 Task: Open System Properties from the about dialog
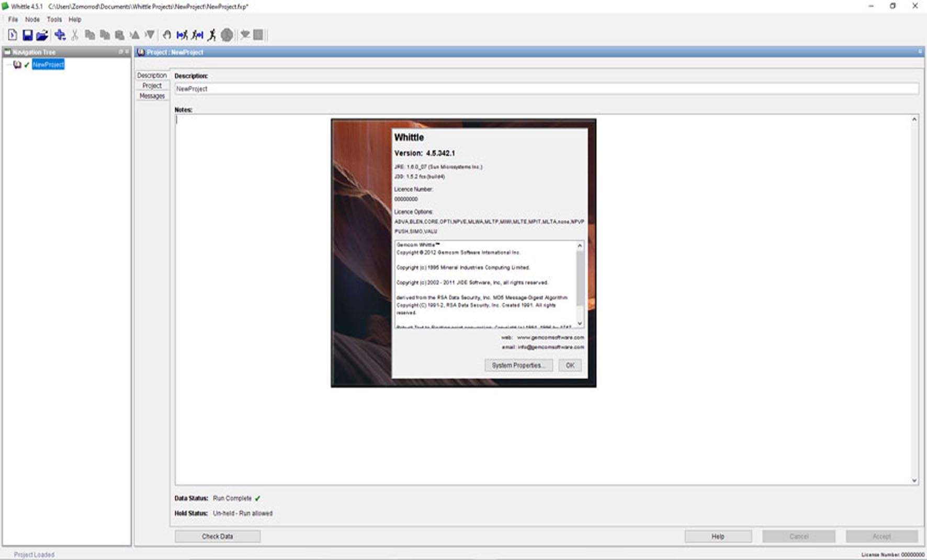[518, 365]
